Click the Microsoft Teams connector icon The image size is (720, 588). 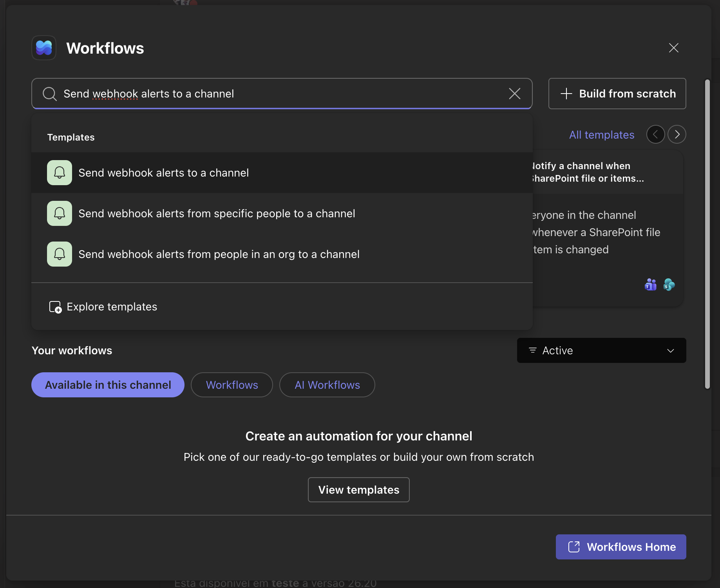tap(651, 285)
